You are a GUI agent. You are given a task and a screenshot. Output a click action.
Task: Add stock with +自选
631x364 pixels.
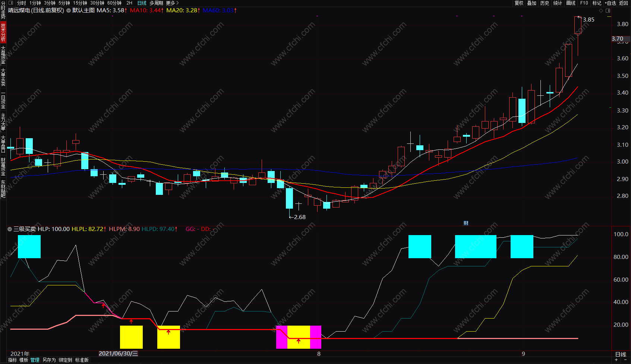610,3
